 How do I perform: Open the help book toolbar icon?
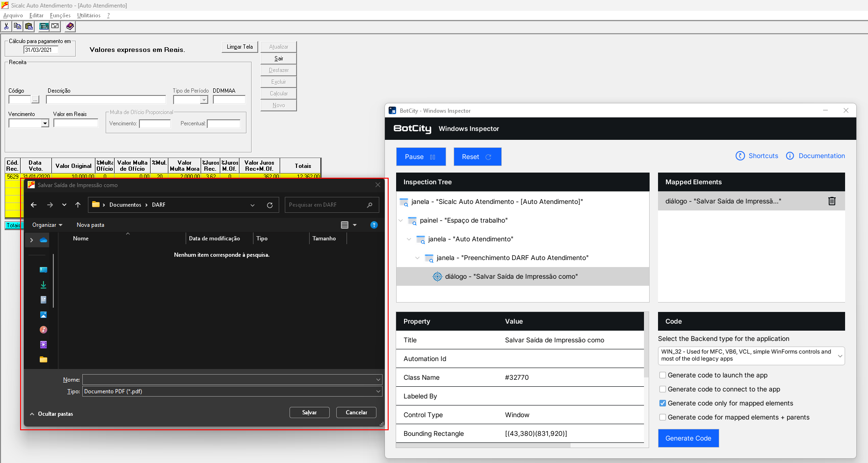pyautogui.click(x=70, y=26)
